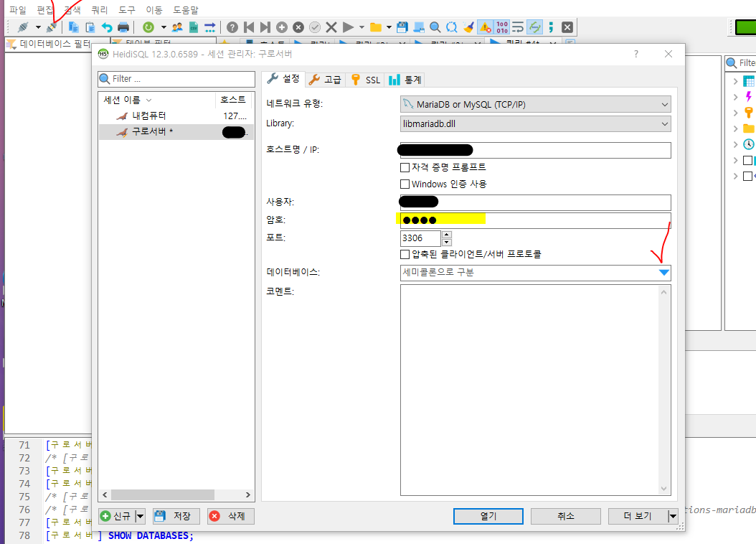Open the 쿼리 menu
The image size is (756, 544).
pos(99,9)
